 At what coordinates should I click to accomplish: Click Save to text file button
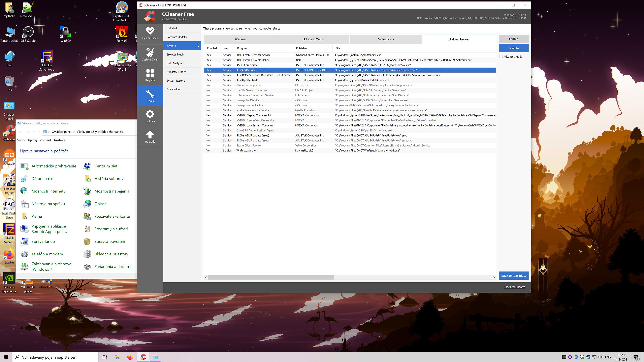(514, 276)
